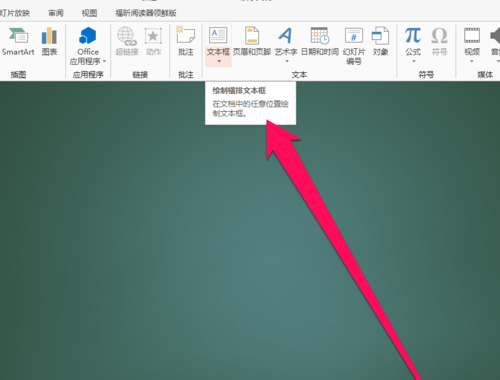Click the 链接 group label
The height and width of the screenshot is (380, 500).
pyautogui.click(x=140, y=75)
